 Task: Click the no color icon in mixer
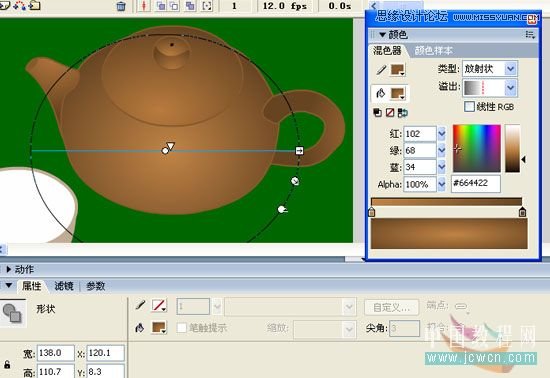390,113
